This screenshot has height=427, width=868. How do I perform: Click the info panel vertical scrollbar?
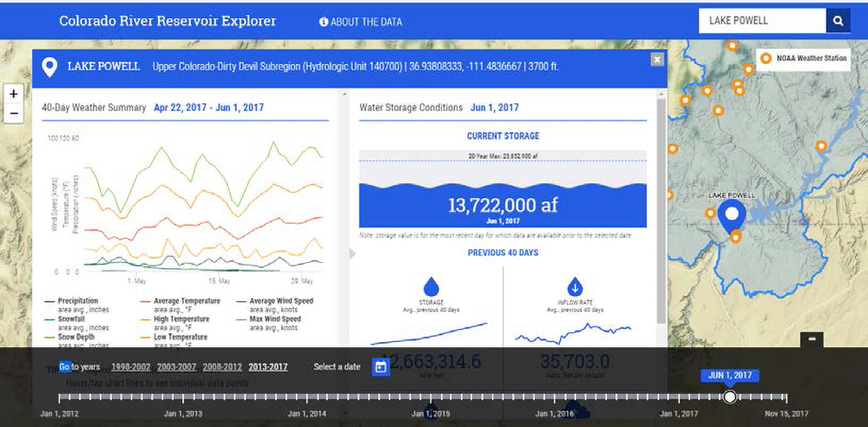[x=661, y=210]
